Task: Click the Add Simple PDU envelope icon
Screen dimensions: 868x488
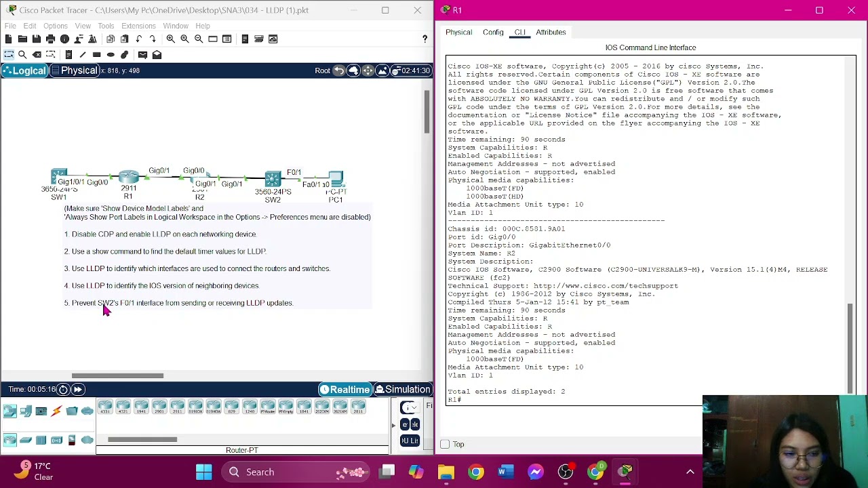Action: [x=142, y=55]
